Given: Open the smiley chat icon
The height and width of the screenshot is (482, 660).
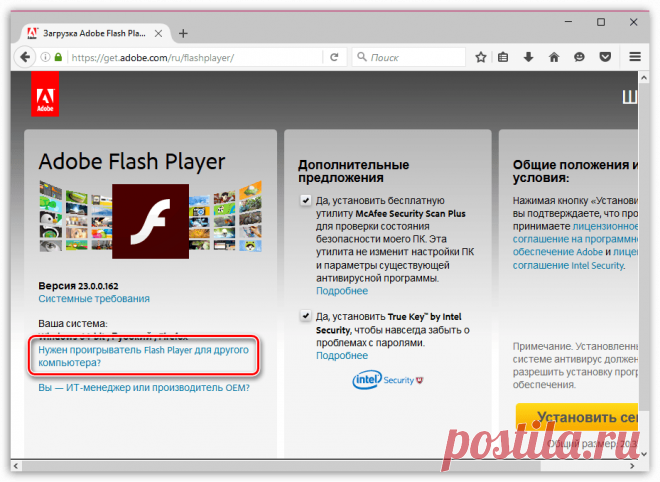Looking at the screenshot, I should (579, 57).
